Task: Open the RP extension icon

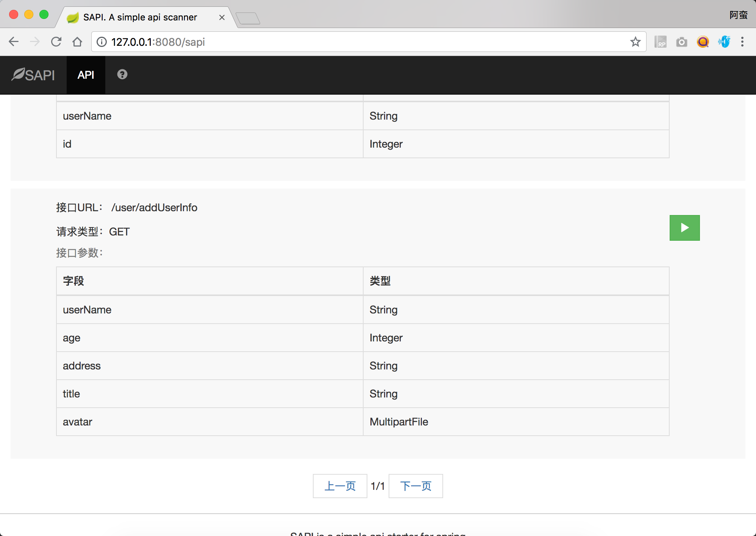Action: [x=660, y=42]
